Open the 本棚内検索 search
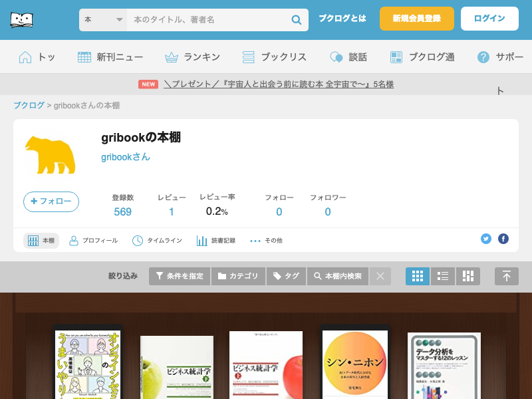The image size is (532, 399). tap(338, 276)
